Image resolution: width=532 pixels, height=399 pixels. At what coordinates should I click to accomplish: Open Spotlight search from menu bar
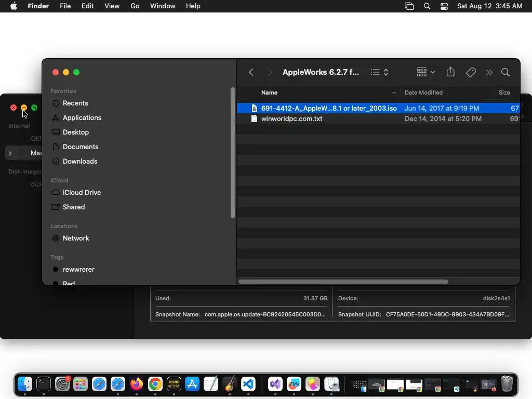(427, 6)
